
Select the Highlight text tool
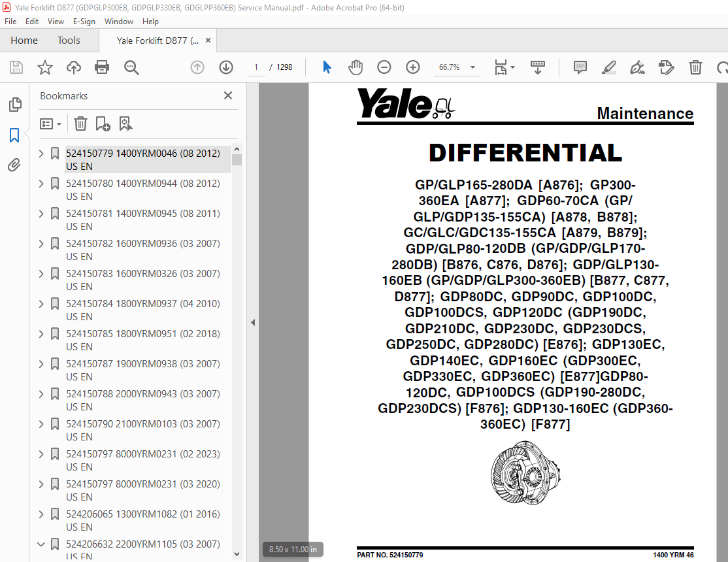[608, 67]
